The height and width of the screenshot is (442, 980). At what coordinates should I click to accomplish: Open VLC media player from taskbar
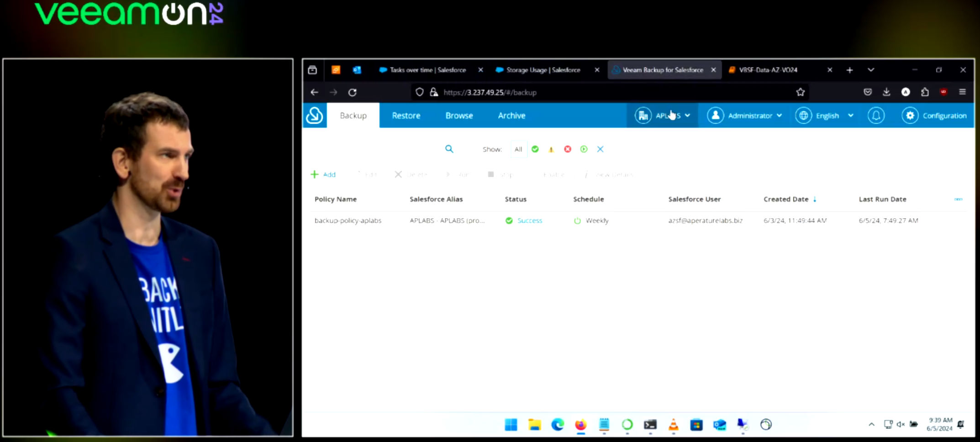click(673, 425)
